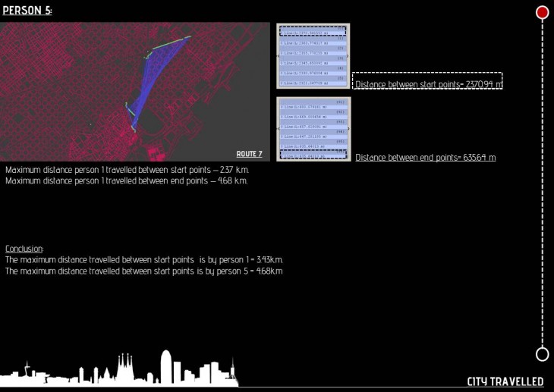Click the dashed vertical timeline line

click(542, 182)
